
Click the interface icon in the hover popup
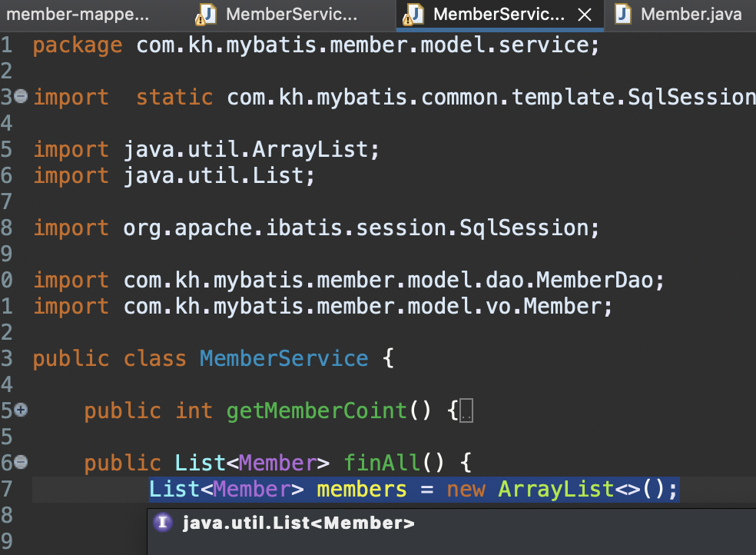pyautogui.click(x=162, y=522)
